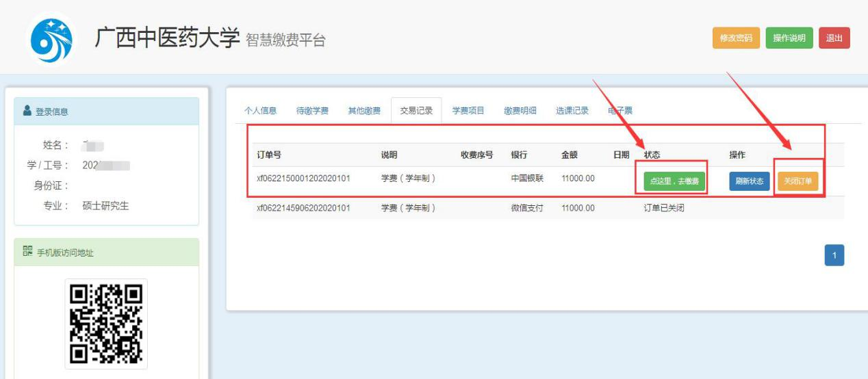Screen dimensions: 868x379
Task: Click the user icon beside 登录信息
Action: 27,112
